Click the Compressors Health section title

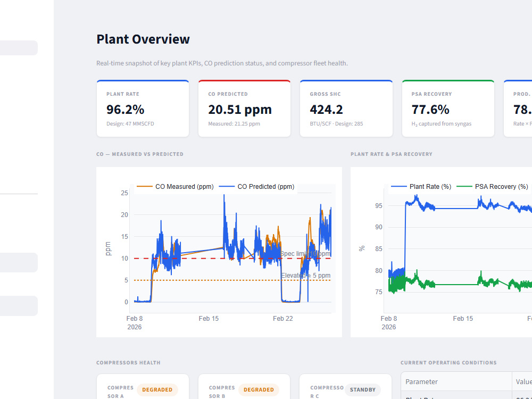point(128,363)
